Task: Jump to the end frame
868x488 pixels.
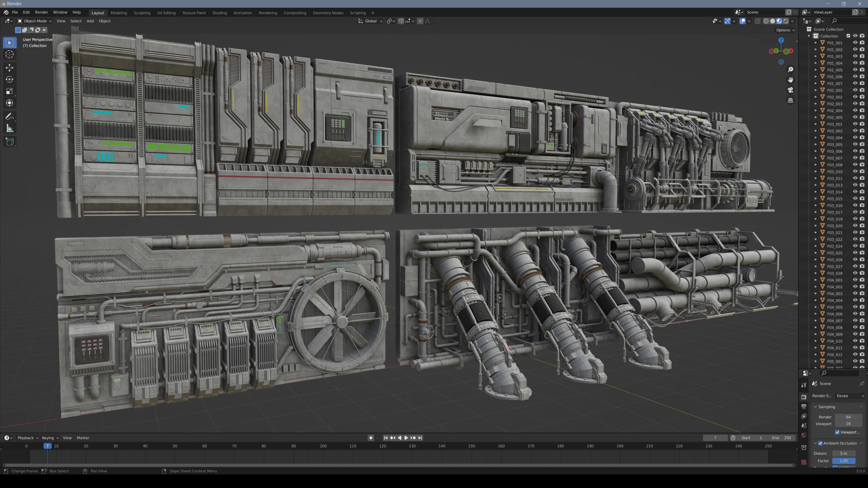Action: click(420, 438)
